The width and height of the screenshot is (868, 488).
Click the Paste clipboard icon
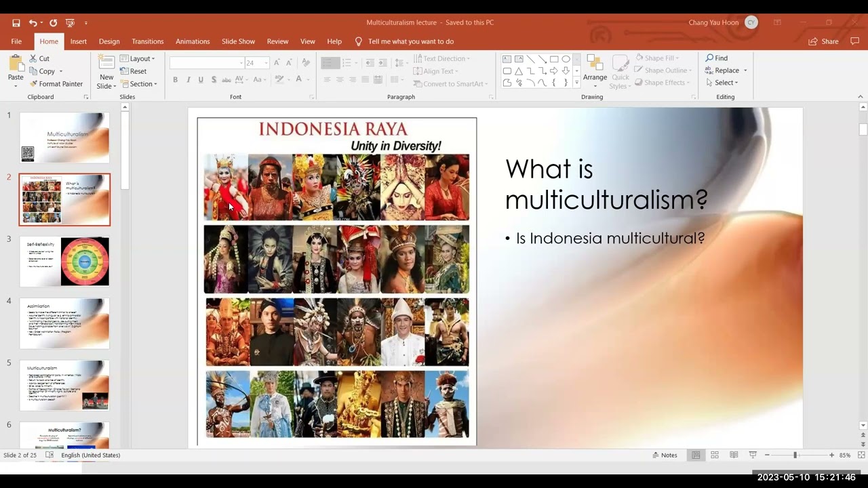click(x=16, y=64)
